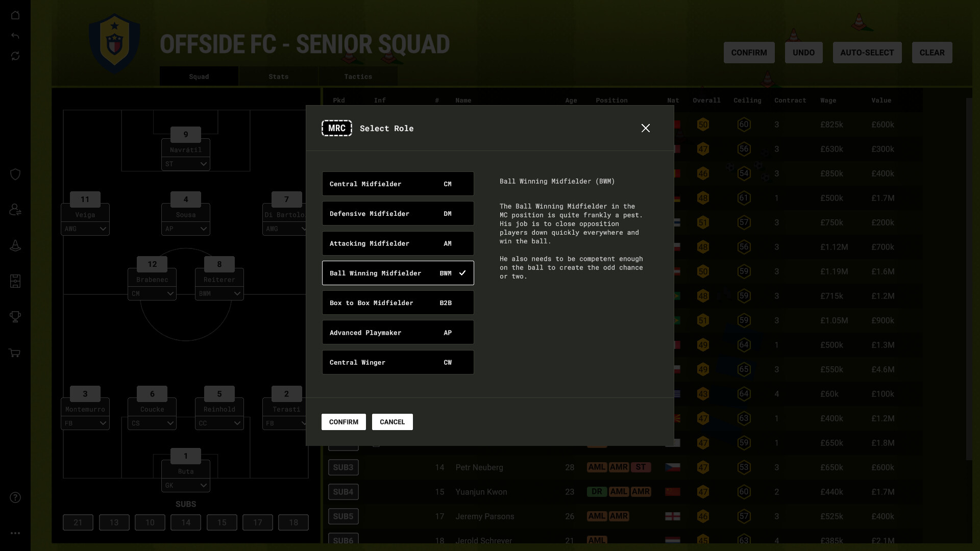The height and width of the screenshot is (551, 980).
Task: Expand Reiterer position dropdown BWM
Action: pyautogui.click(x=219, y=293)
